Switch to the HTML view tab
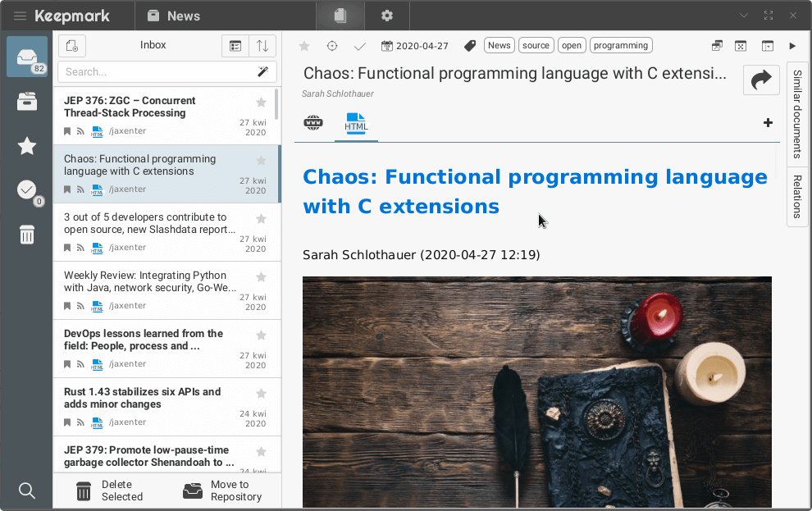The height and width of the screenshot is (511, 812). (x=356, y=123)
